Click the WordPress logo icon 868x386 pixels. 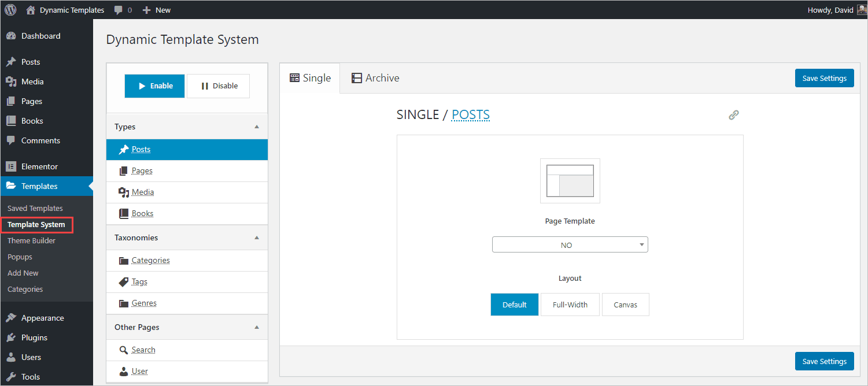(x=10, y=10)
